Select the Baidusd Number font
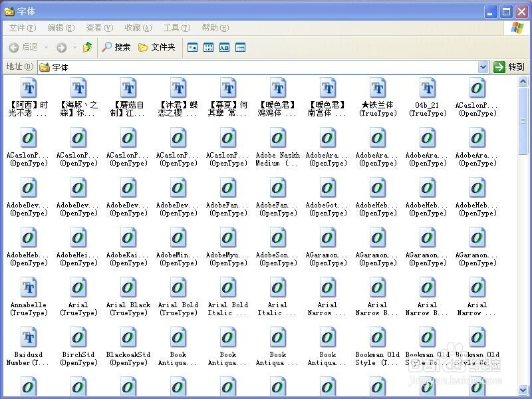This screenshot has height=399, width=532. (x=29, y=346)
